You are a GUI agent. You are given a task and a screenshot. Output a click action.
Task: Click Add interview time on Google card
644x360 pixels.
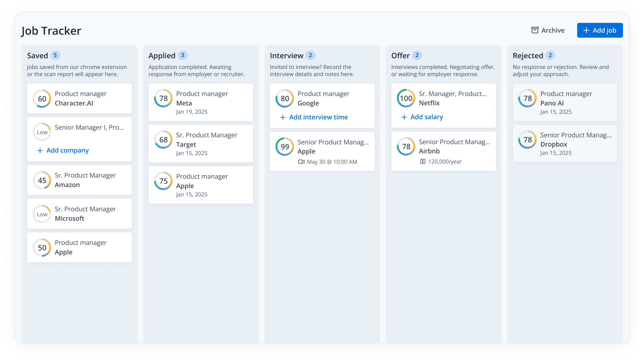[314, 117]
